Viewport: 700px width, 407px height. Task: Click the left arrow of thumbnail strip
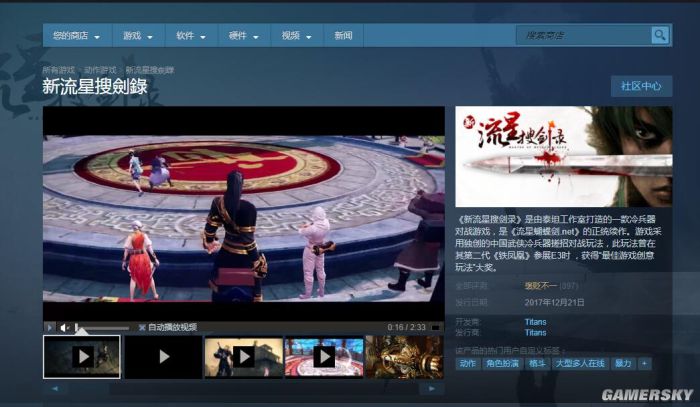pos(55,389)
